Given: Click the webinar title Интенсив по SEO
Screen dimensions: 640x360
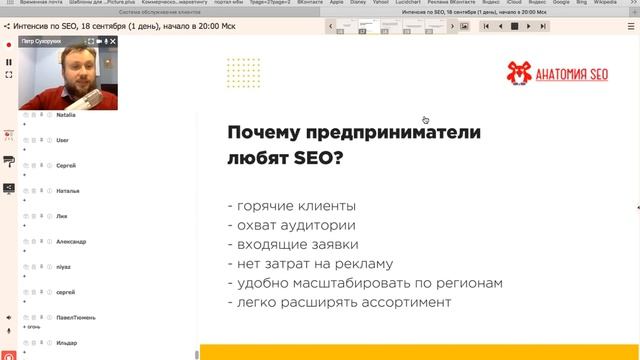Looking at the screenshot, I should pos(124,27).
